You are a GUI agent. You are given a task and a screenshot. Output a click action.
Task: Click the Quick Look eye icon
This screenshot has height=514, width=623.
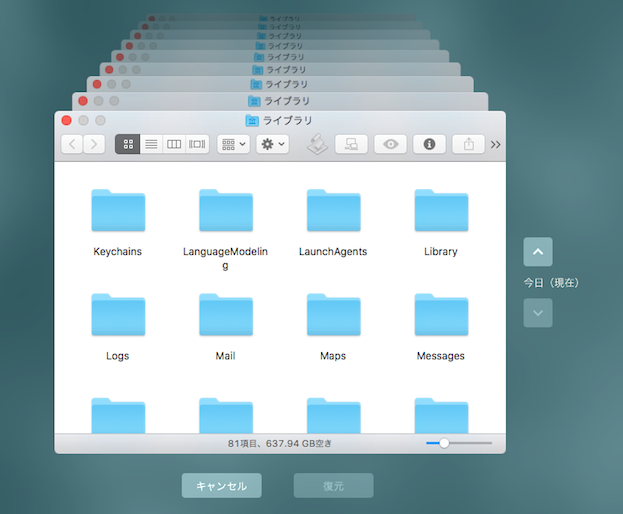390,144
